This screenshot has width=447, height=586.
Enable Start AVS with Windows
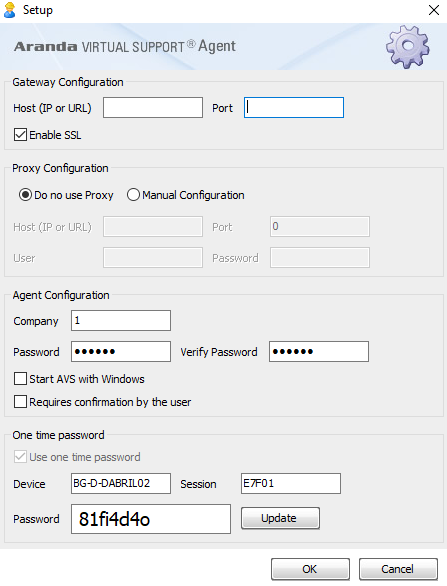(20, 379)
